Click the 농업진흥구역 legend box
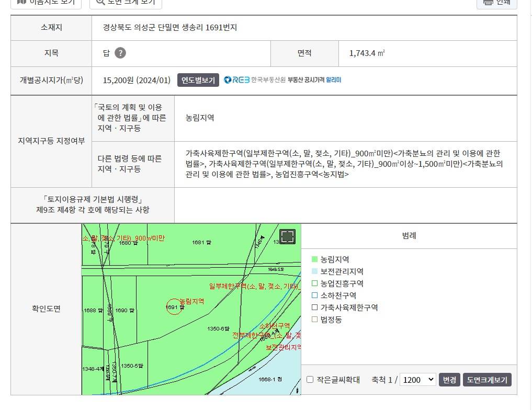Image resolution: width=532 pixels, height=410 pixels. [314, 283]
